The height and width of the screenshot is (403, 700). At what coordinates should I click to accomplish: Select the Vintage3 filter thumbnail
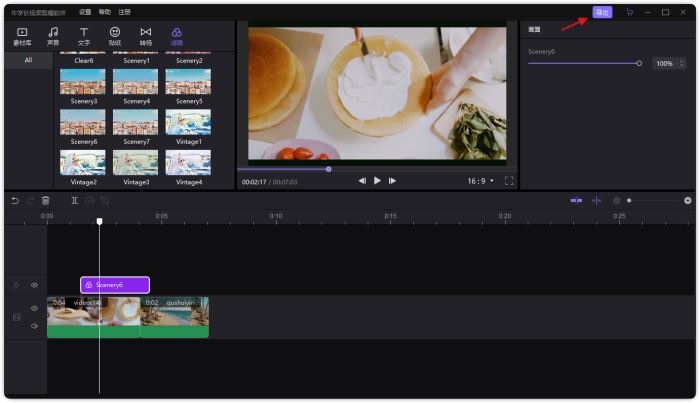[136, 162]
